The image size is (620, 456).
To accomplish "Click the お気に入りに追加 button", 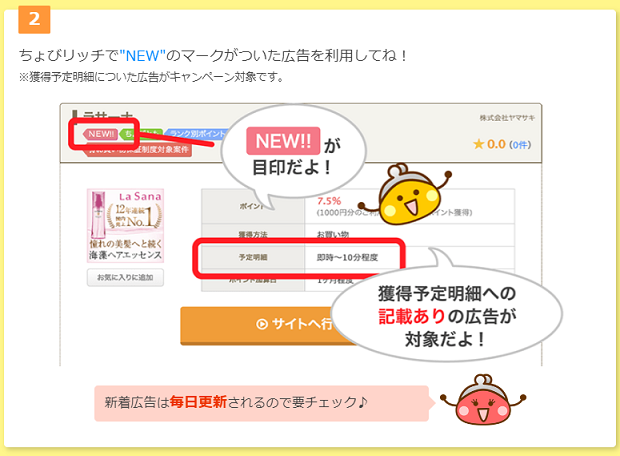I will (125, 277).
